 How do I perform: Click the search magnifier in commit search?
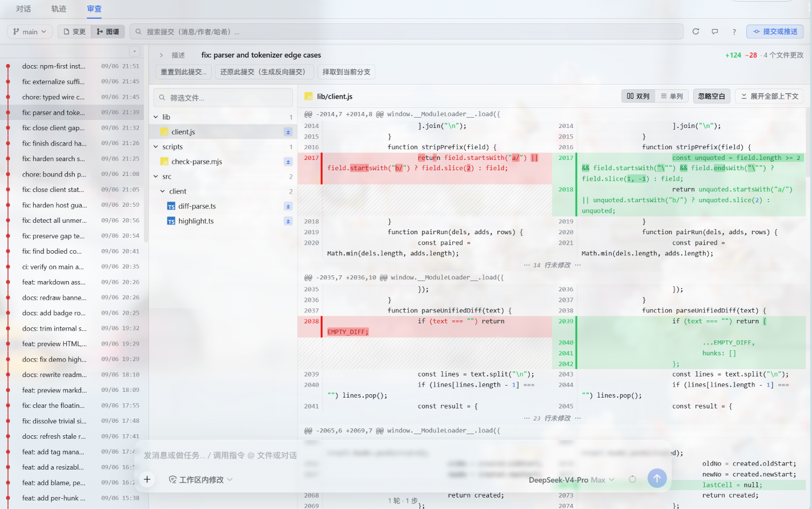[x=139, y=32]
